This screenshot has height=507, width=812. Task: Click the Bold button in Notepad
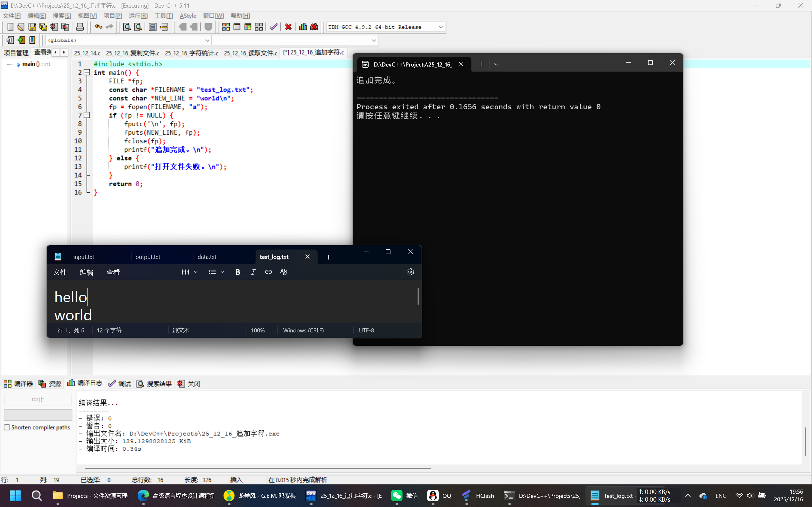238,272
